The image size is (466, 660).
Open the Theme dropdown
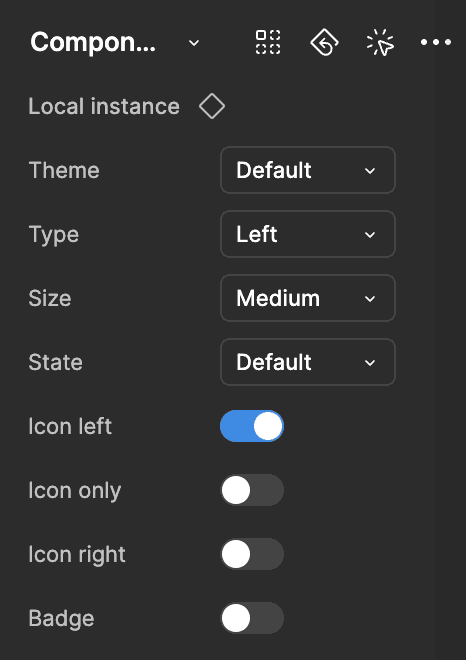pos(308,170)
